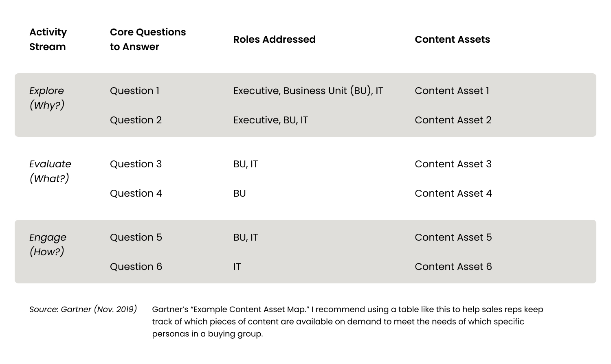Click Executive, Business Unit (BU), IT text
Viewport: 611px width, 364px height.
point(308,91)
